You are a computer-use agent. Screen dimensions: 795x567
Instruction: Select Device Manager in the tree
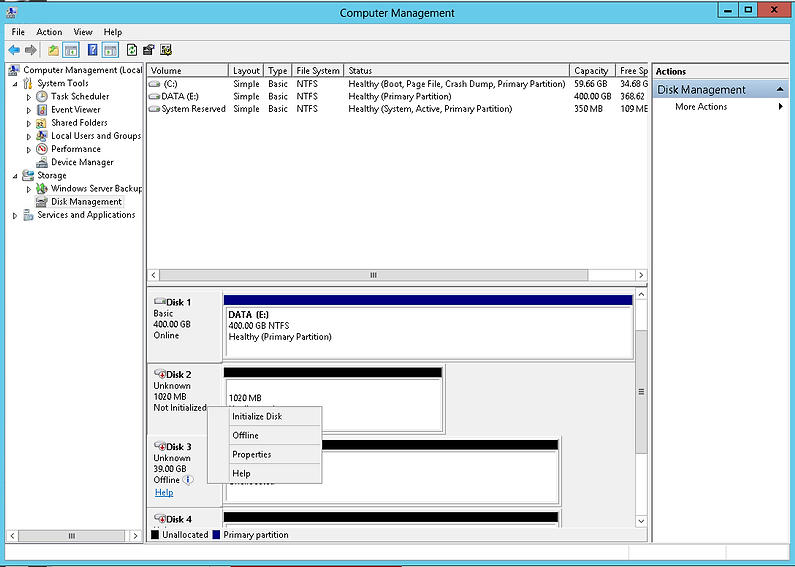pyautogui.click(x=82, y=162)
